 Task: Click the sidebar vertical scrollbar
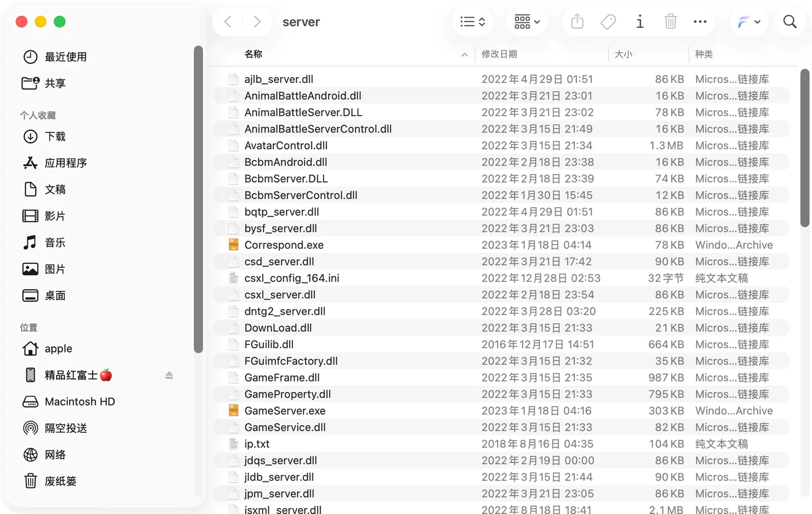tap(198, 199)
